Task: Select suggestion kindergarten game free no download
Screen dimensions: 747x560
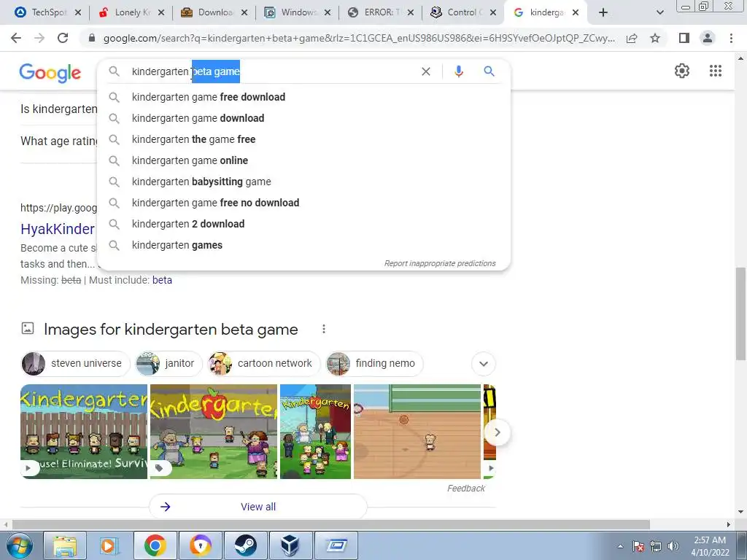Action: (303, 203)
